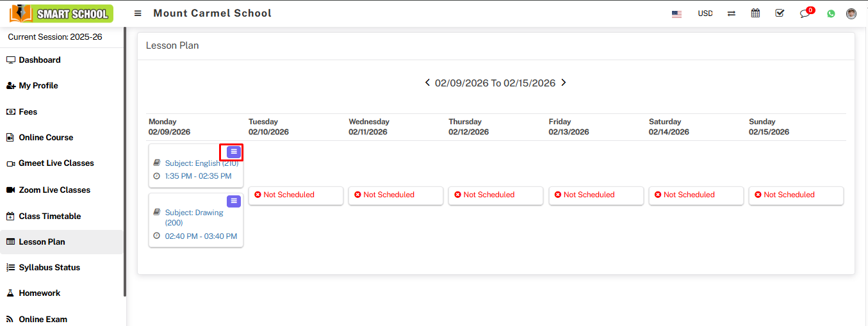Screen dimensions: 868x326
Task: Open the task checklist icon in header
Action: click(780, 13)
